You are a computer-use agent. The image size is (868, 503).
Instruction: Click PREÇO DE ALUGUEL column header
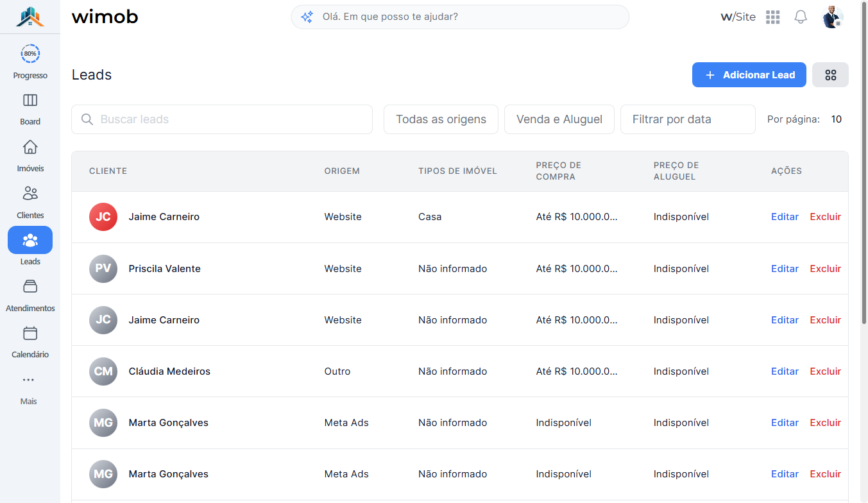676,171
